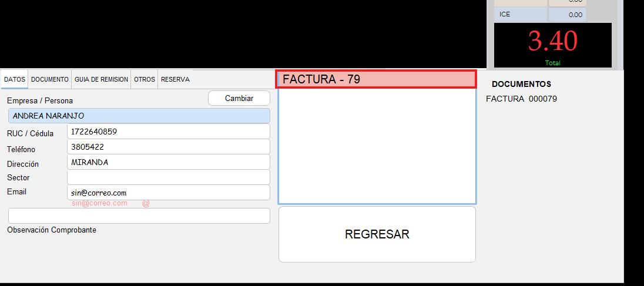
Task: Focus the Teléfono field showing 3805422
Action: coord(169,147)
